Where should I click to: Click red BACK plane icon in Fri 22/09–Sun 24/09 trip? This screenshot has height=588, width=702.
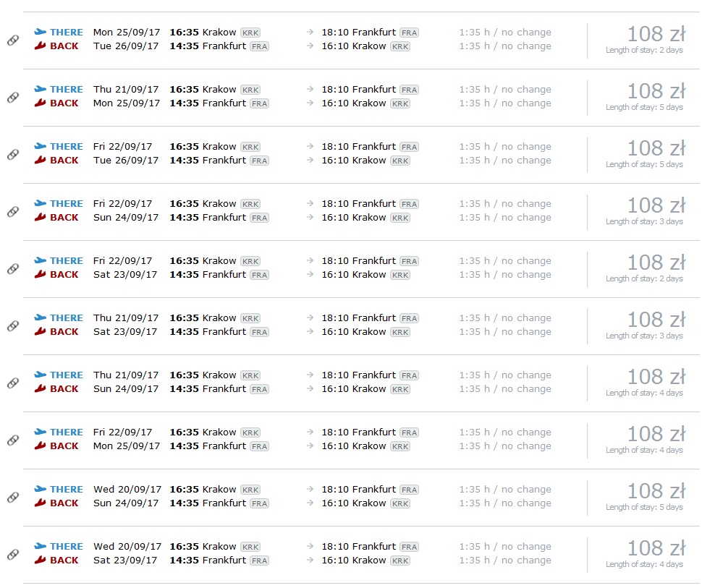tap(41, 216)
